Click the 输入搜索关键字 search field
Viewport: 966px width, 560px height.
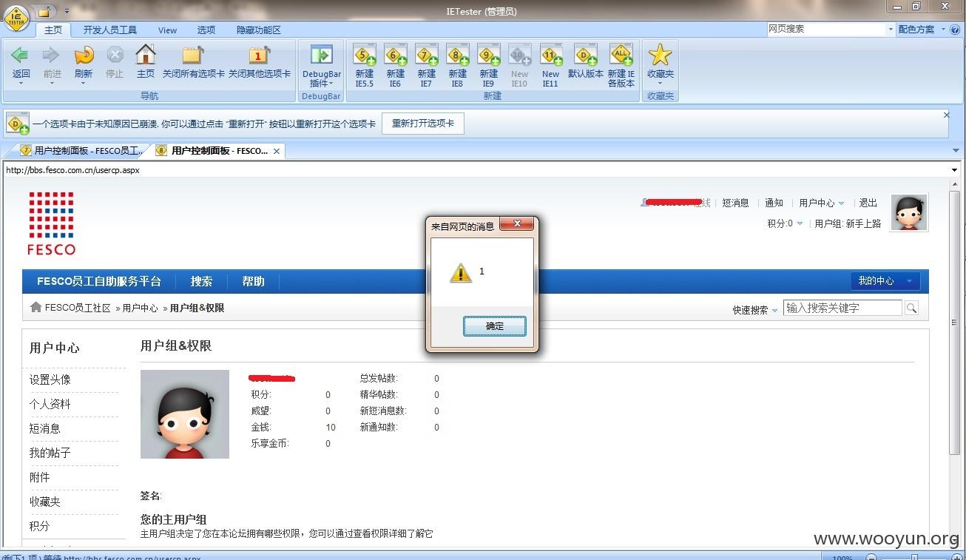click(842, 308)
